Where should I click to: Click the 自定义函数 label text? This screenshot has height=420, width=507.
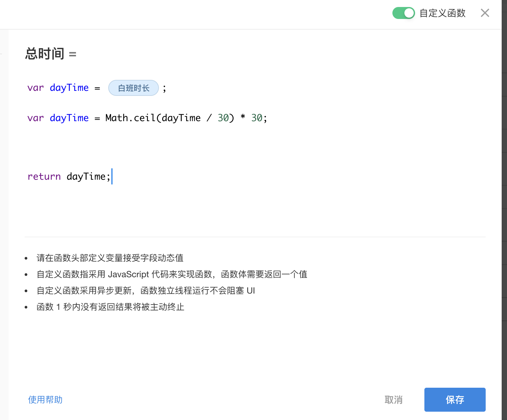[442, 13]
